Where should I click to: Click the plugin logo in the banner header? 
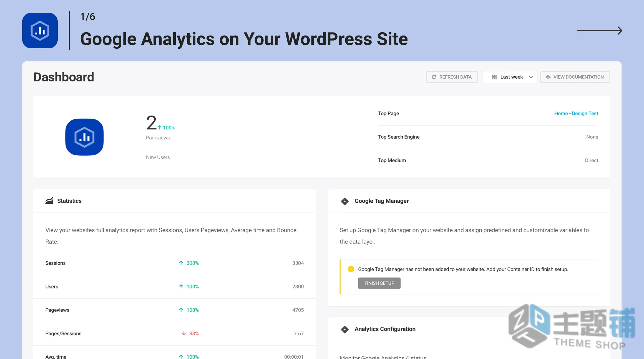click(x=40, y=31)
